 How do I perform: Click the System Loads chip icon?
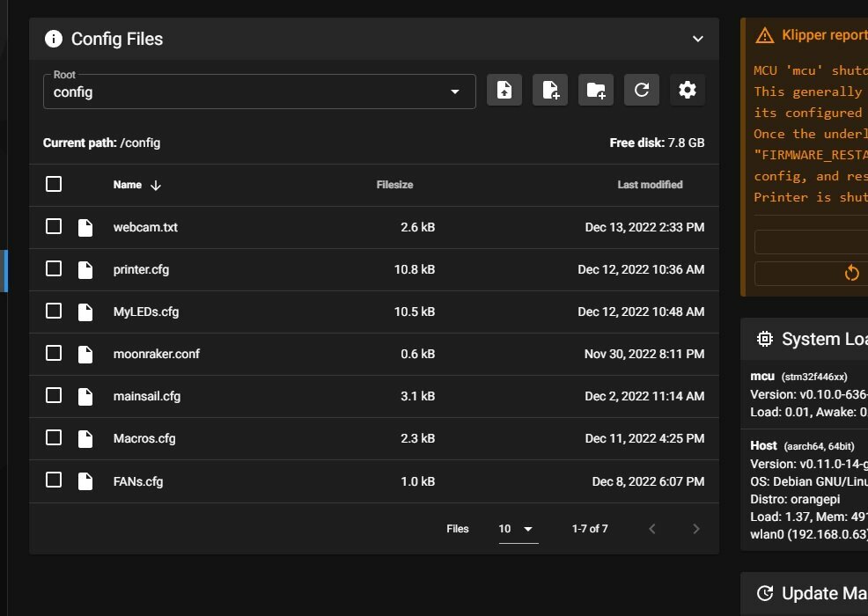(x=764, y=339)
